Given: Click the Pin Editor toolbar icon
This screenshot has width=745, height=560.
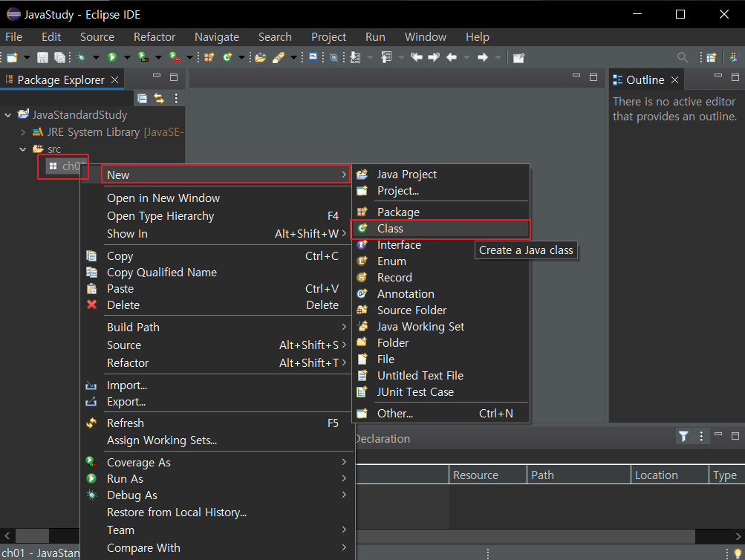Looking at the screenshot, I should pos(519,57).
